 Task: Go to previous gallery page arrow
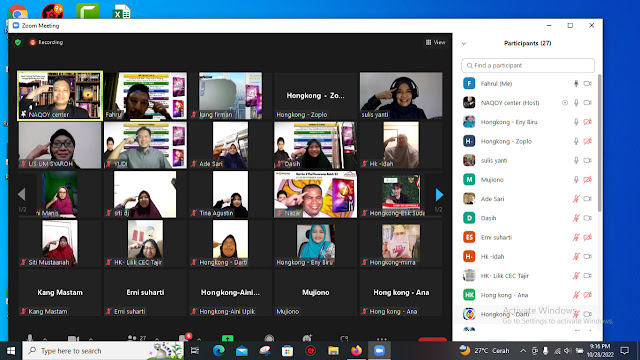pyautogui.click(x=22, y=195)
